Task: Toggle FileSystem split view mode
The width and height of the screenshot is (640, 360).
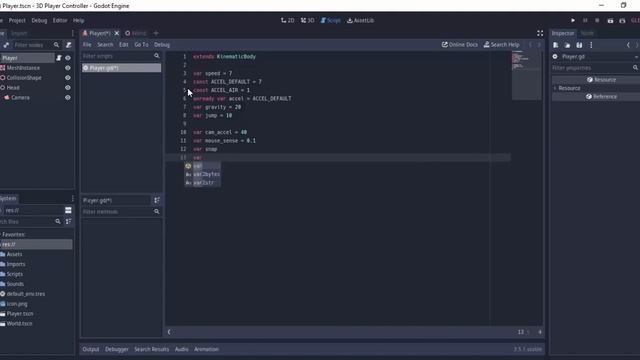Action: [x=68, y=210]
